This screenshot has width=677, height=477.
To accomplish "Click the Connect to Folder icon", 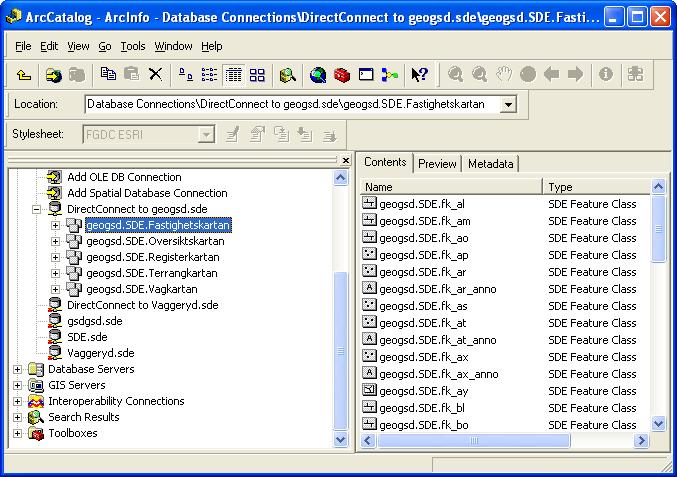I will (x=54, y=75).
